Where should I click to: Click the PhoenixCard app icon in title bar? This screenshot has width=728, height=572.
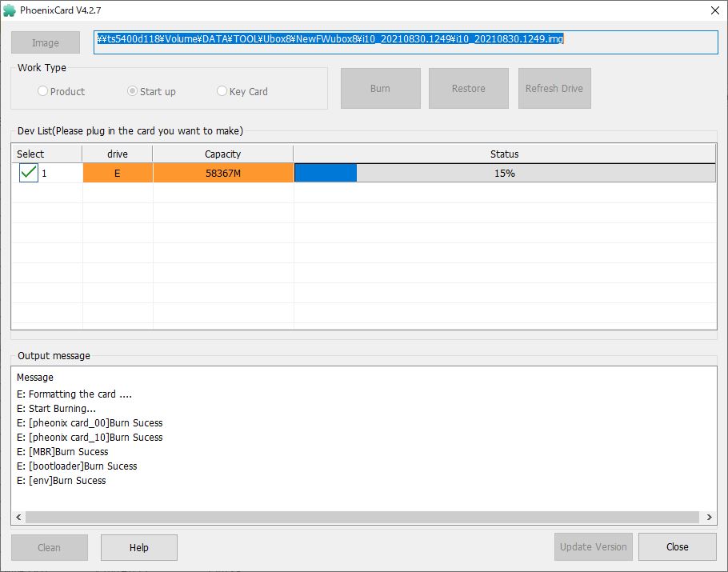9,10
